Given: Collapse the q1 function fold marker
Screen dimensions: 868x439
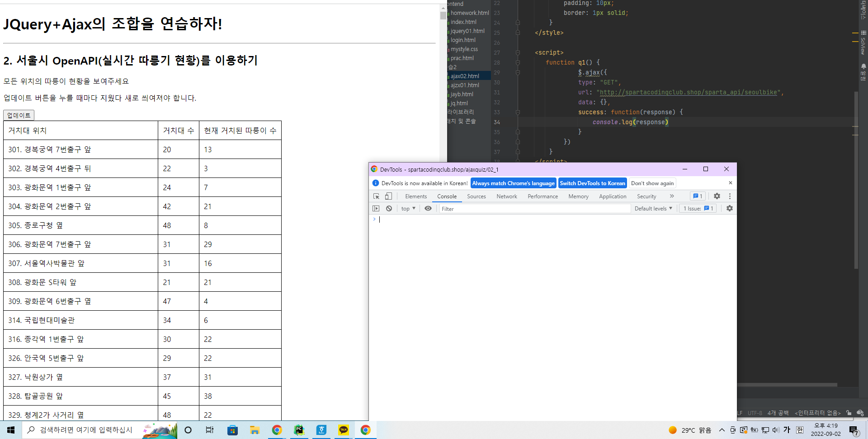Looking at the screenshot, I should [x=518, y=62].
